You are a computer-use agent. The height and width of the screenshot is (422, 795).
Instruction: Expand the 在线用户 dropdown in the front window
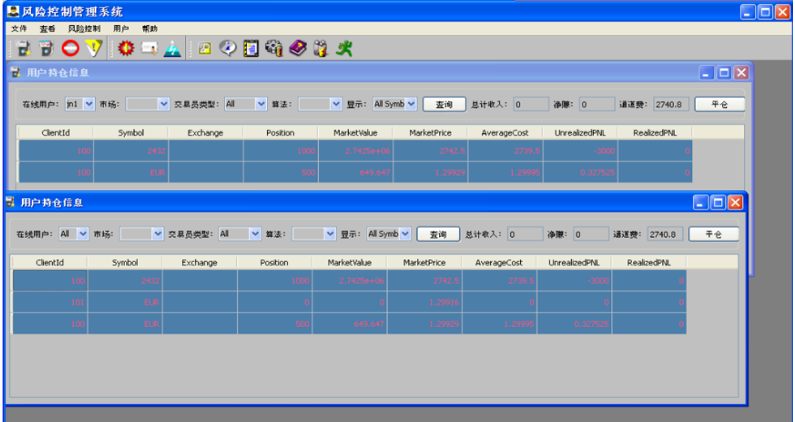[82, 234]
